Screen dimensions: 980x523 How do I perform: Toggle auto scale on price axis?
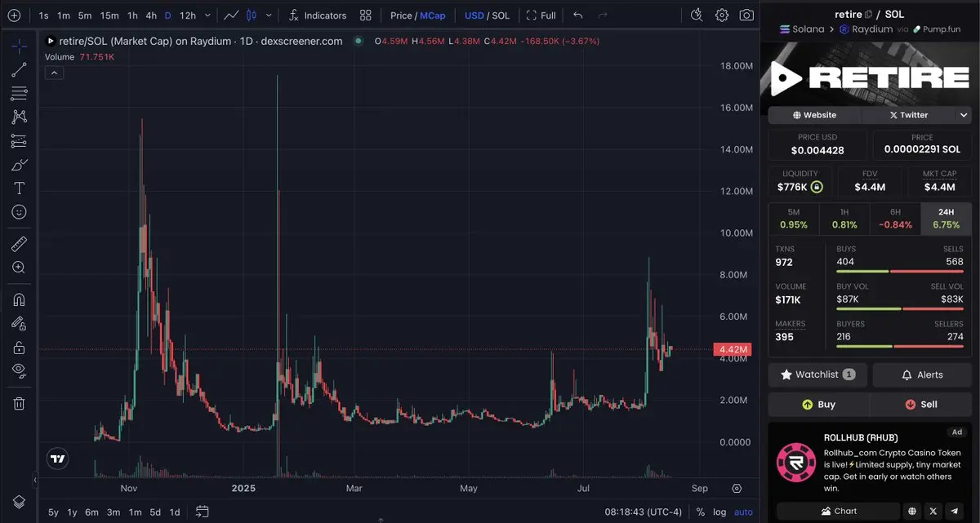coord(743,512)
